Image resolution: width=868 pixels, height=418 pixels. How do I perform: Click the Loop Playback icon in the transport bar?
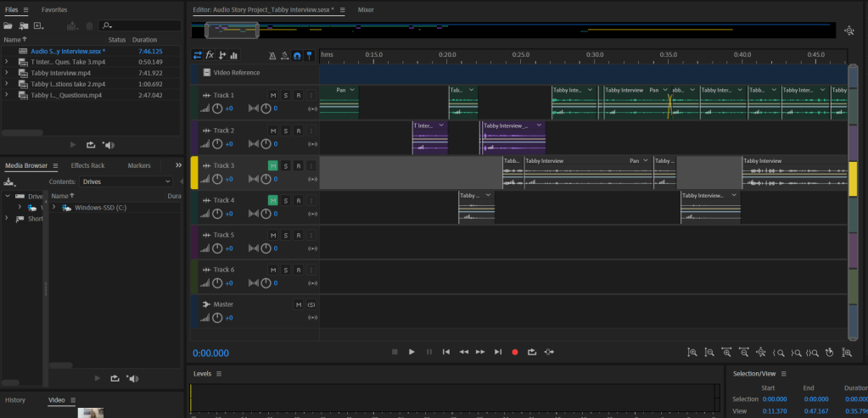click(x=532, y=352)
